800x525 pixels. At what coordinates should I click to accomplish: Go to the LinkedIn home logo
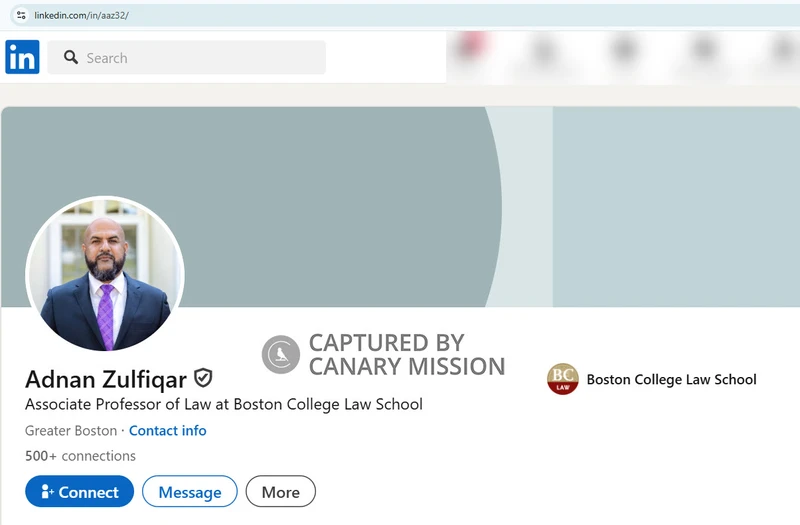coord(22,57)
